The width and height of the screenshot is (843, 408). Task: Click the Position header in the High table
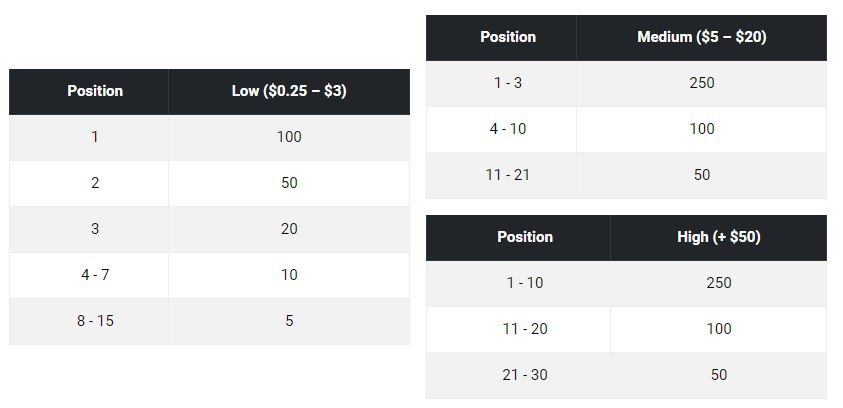point(524,237)
